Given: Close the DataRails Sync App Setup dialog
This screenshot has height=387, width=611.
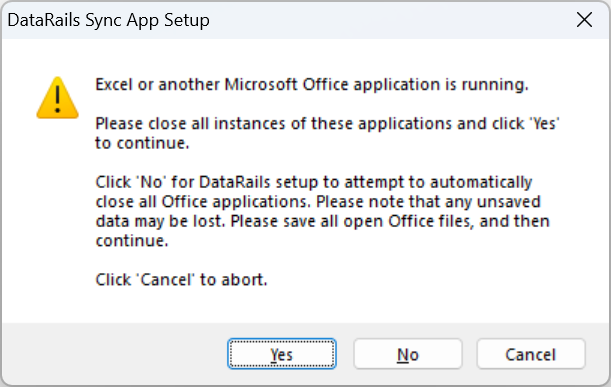Looking at the screenshot, I should 585,20.
